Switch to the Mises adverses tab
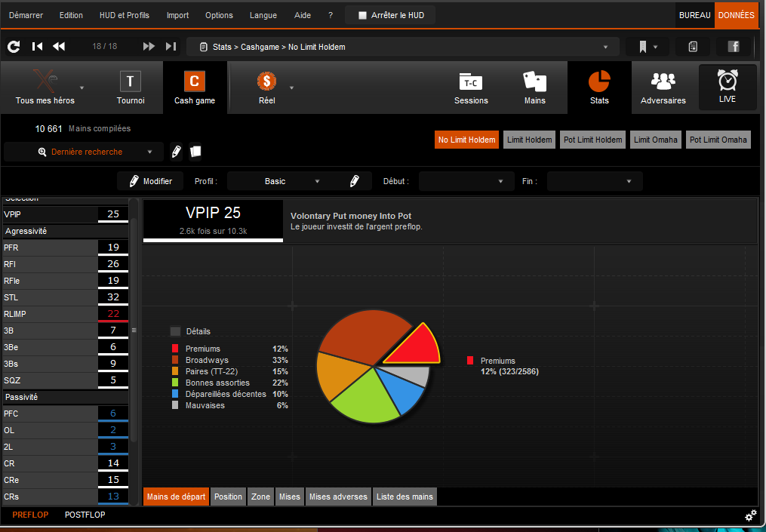 [338, 497]
